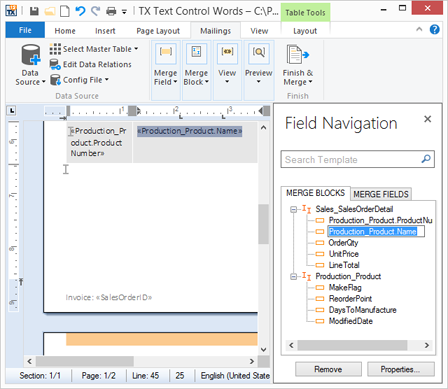Click the Save icon in quick access toolbar
Screen dimensions: 448x389
34,11
